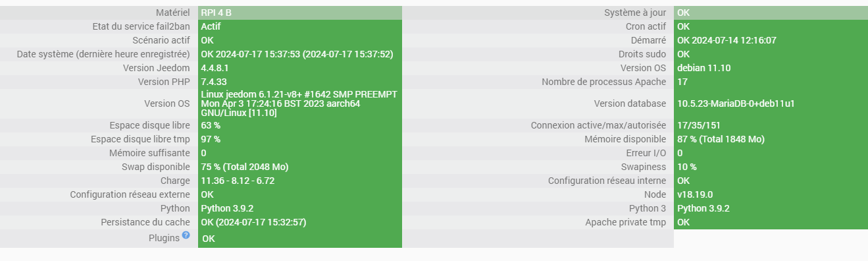Select the Charge values 11.36 - 8.12 - 6.72
Image resolution: width=868 pixels, height=261 pixels.
coord(238,181)
